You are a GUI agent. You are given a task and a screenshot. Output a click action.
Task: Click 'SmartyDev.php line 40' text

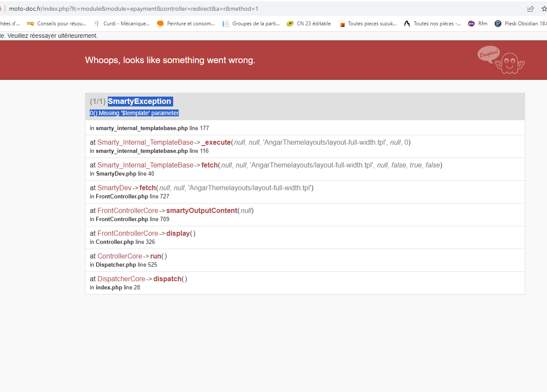pos(125,173)
